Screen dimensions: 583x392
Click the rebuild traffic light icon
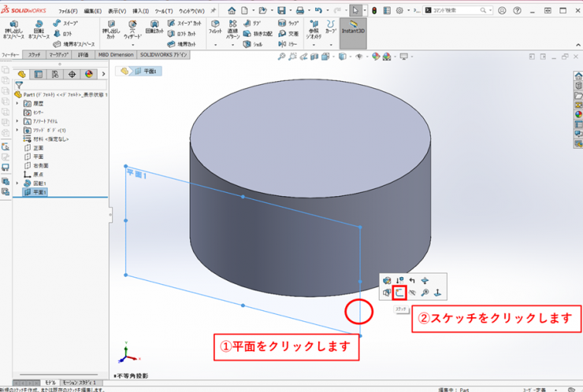pos(373,11)
